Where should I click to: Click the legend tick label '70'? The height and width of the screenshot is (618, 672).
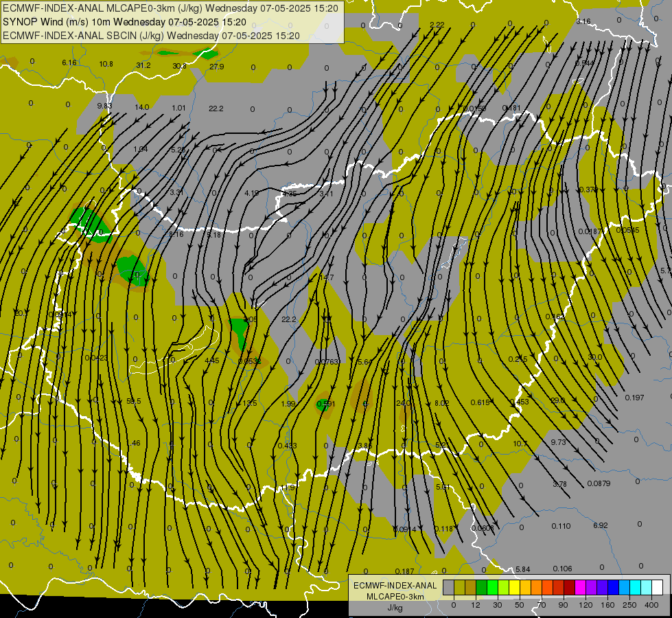click(x=542, y=605)
